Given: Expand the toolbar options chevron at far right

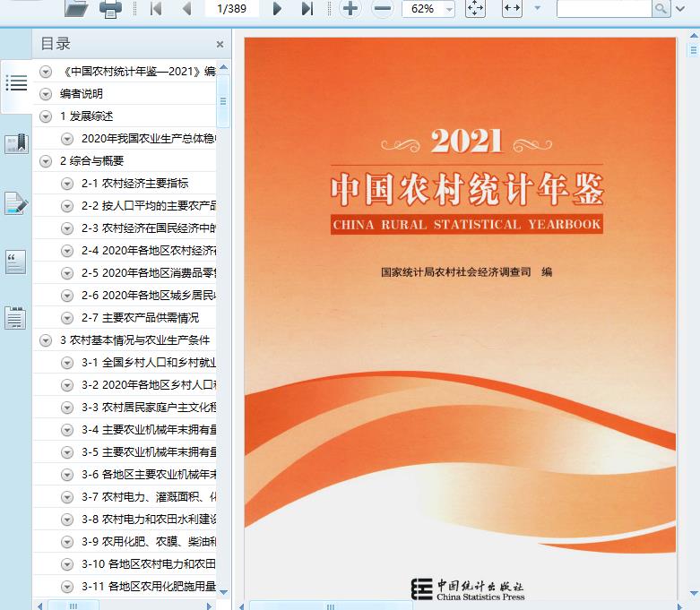Looking at the screenshot, I should 681,8.
